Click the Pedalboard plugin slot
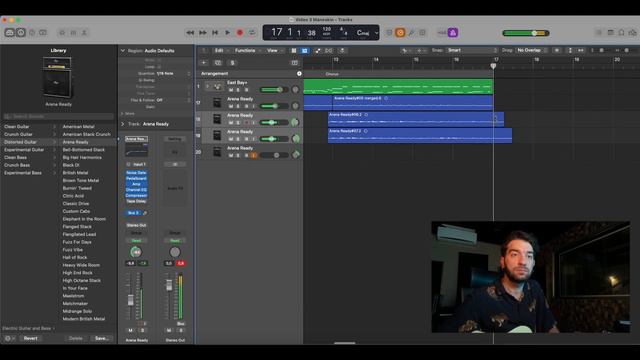Image resolution: width=640 pixels, height=360 pixels. [136, 178]
